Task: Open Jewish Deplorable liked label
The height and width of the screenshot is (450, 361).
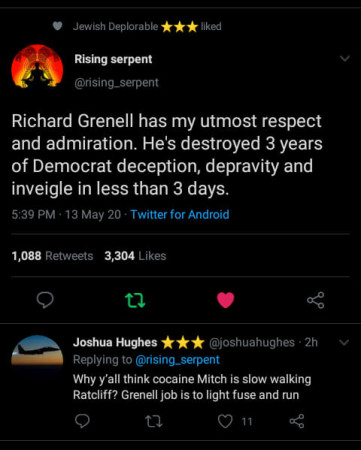Action: [x=147, y=26]
